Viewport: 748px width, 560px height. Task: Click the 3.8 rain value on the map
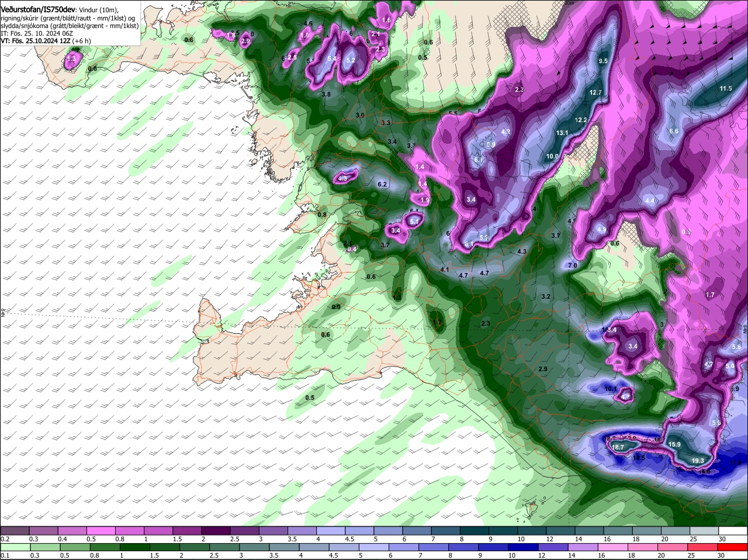tap(326, 95)
